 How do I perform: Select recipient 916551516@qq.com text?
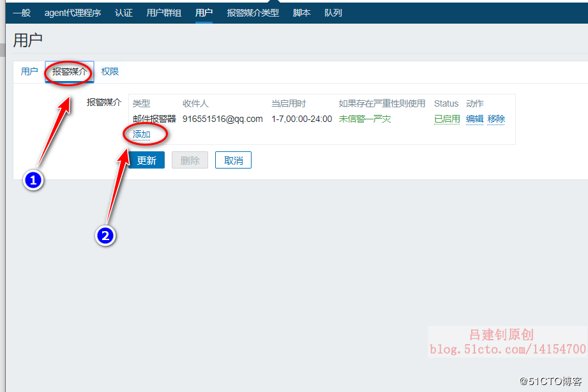(x=222, y=119)
